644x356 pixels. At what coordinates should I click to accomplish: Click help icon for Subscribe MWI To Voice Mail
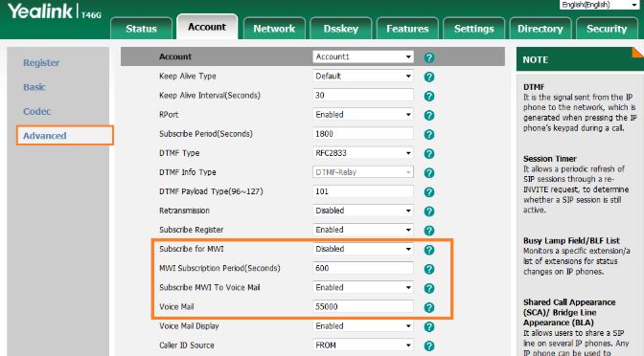[x=428, y=288]
